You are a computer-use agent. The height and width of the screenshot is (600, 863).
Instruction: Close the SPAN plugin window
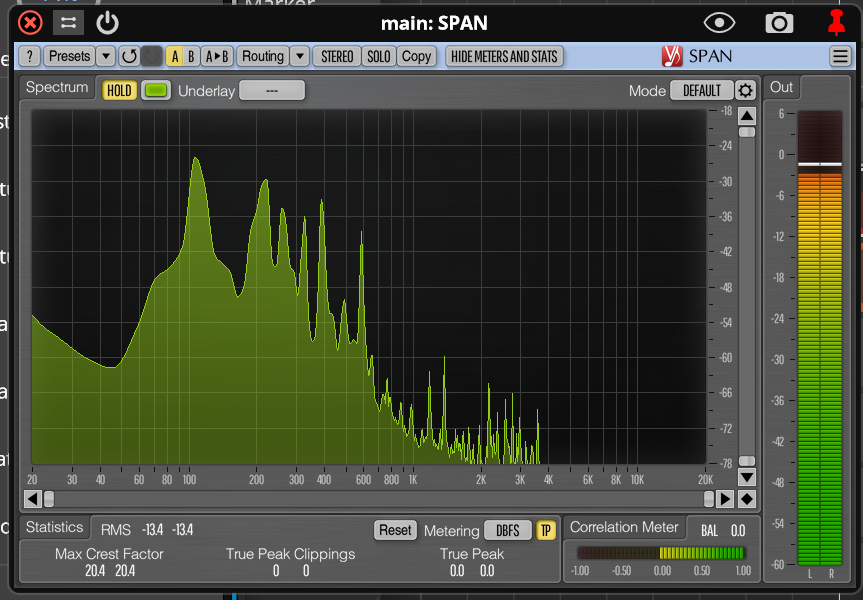[x=30, y=23]
